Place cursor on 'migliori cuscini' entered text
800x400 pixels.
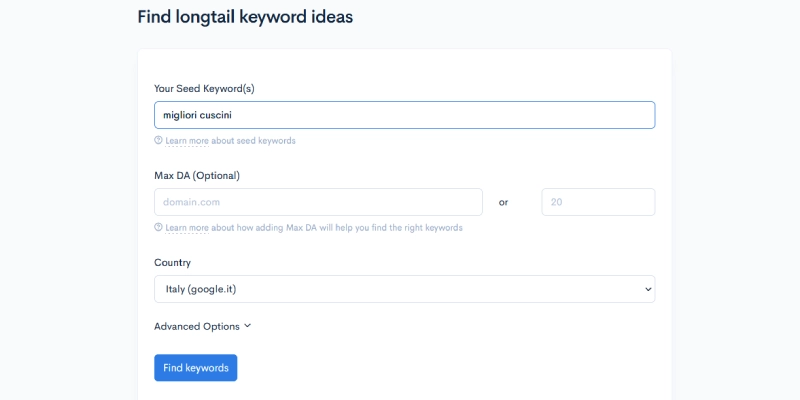coord(197,115)
